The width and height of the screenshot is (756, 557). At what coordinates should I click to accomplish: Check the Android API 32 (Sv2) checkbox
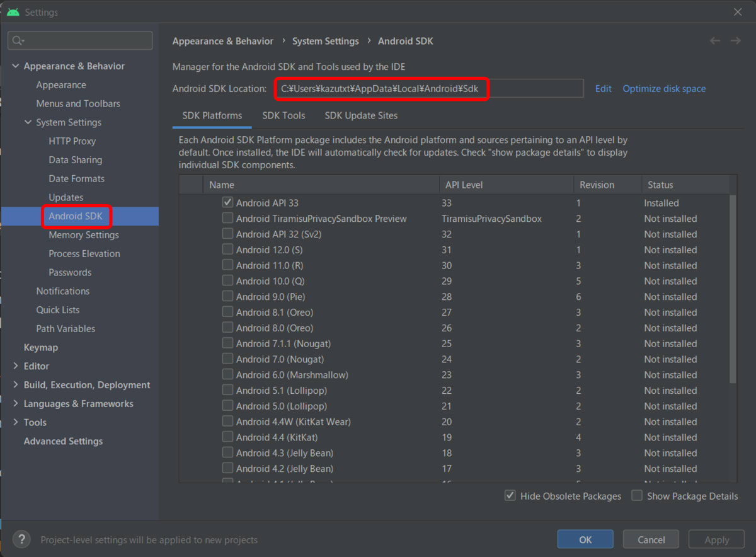[227, 234]
